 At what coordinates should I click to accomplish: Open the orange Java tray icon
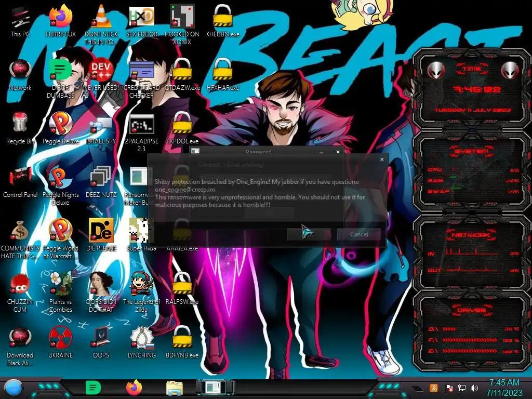(x=434, y=388)
